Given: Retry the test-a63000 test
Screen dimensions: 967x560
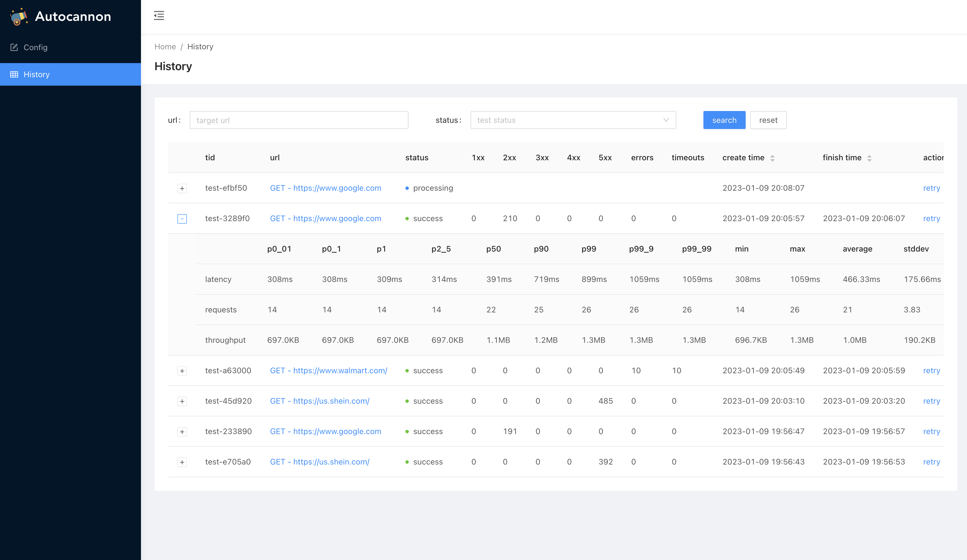Looking at the screenshot, I should tap(931, 370).
